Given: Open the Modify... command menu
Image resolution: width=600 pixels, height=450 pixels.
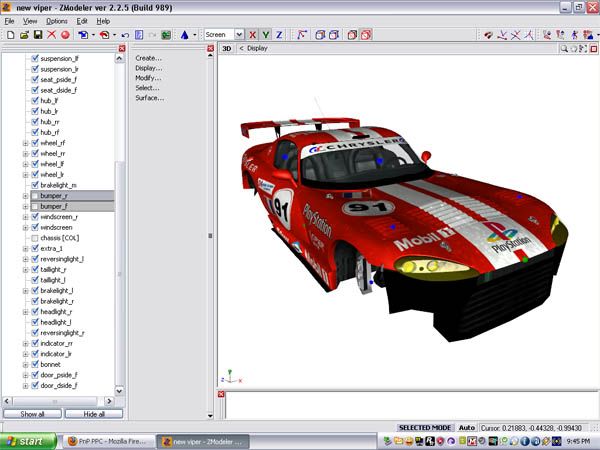Looking at the screenshot, I should pos(148,78).
